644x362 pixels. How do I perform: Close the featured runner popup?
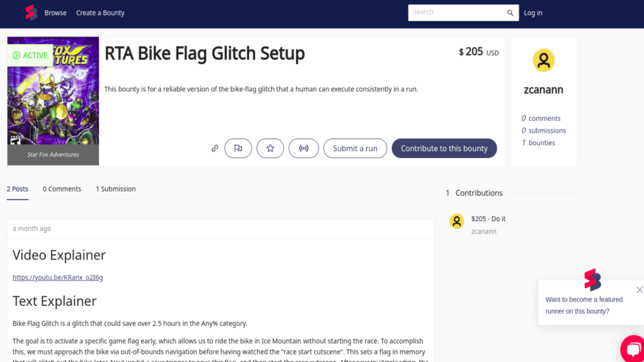pos(639,290)
